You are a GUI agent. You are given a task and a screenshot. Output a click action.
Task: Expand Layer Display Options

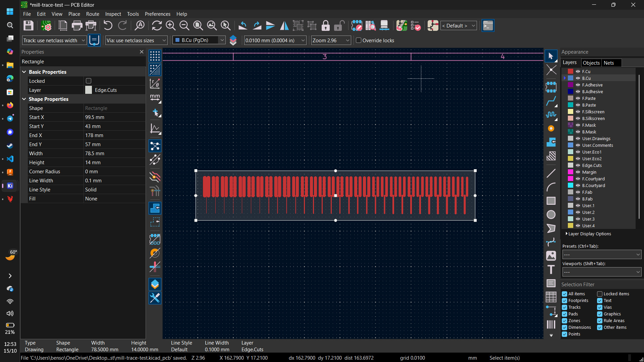pyautogui.click(x=588, y=234)
